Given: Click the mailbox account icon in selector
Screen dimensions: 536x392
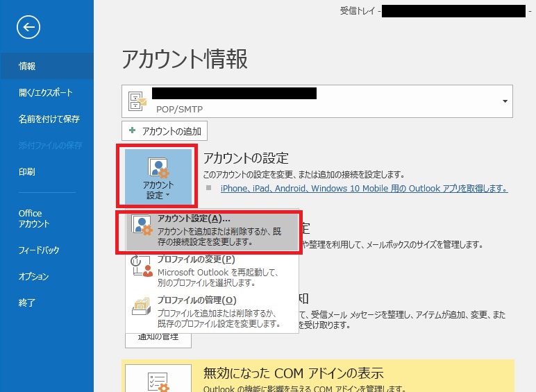Looking at the screenshot, I should (x=137, y=101).
